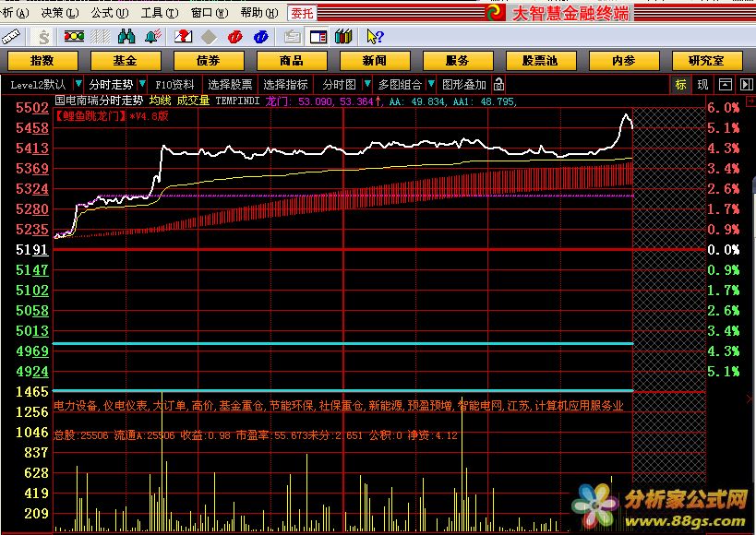Open the alarm bell alert icon
The height and width of the screenshot is (535, 756).
pos(153,36)
